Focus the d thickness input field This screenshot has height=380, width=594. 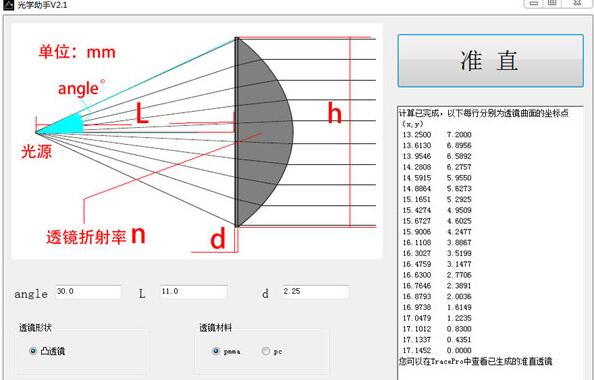315,292
